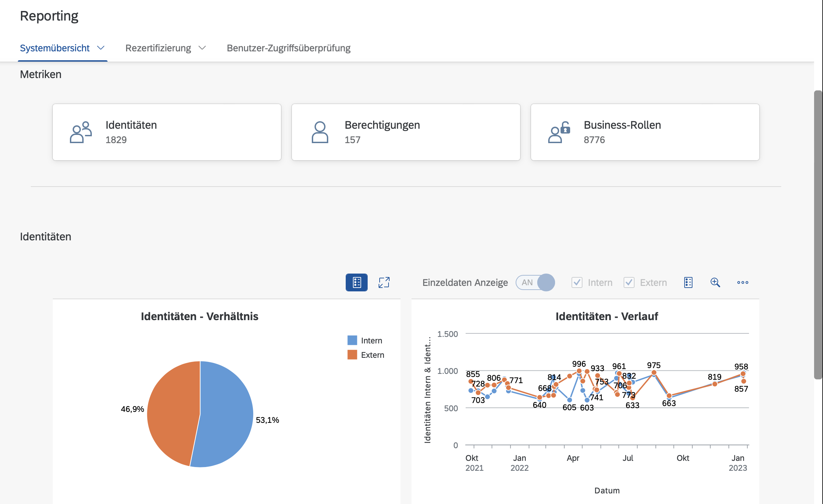This screenshot has width=823, height=504.
Task: Click the Intern blue legend swatch
Action: coord(352,340)
